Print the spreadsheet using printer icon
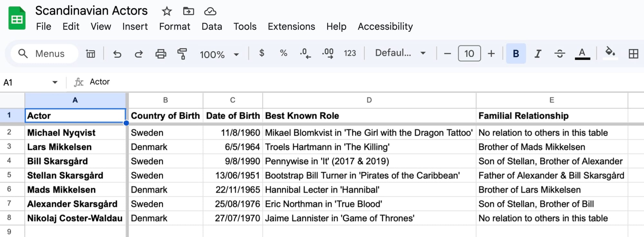644x237 pixels. point(161,54)
